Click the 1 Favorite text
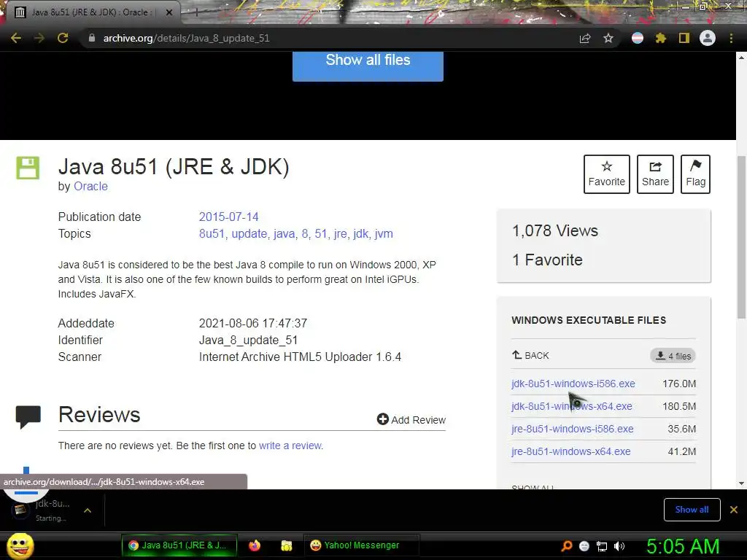747x560 pixels. (547, 260)
